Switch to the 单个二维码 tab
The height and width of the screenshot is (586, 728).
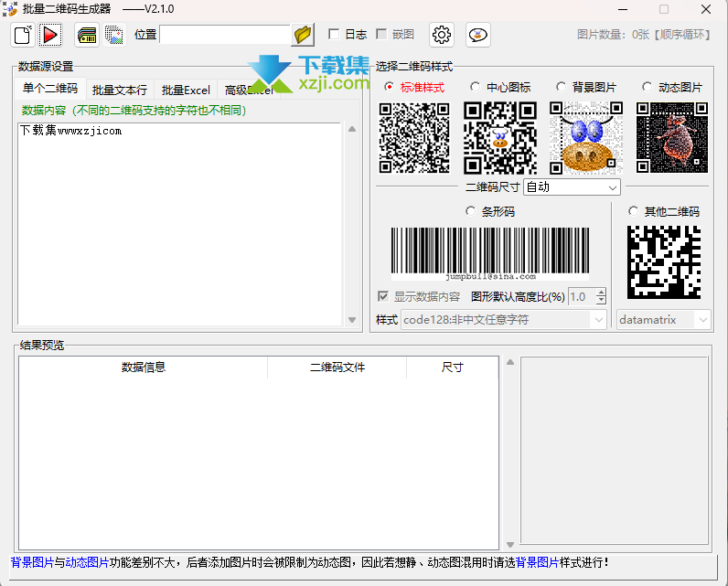click(50, 89)
